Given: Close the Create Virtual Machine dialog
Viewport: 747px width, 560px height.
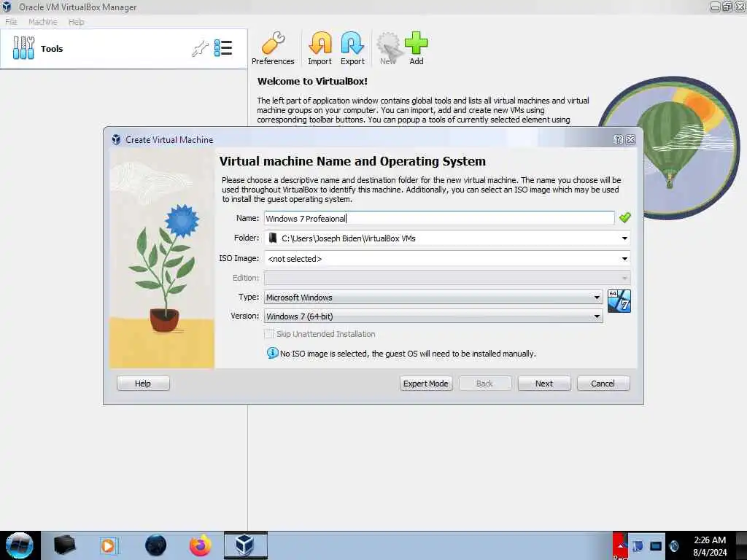Looking at the screenshot, I should 631,139.
